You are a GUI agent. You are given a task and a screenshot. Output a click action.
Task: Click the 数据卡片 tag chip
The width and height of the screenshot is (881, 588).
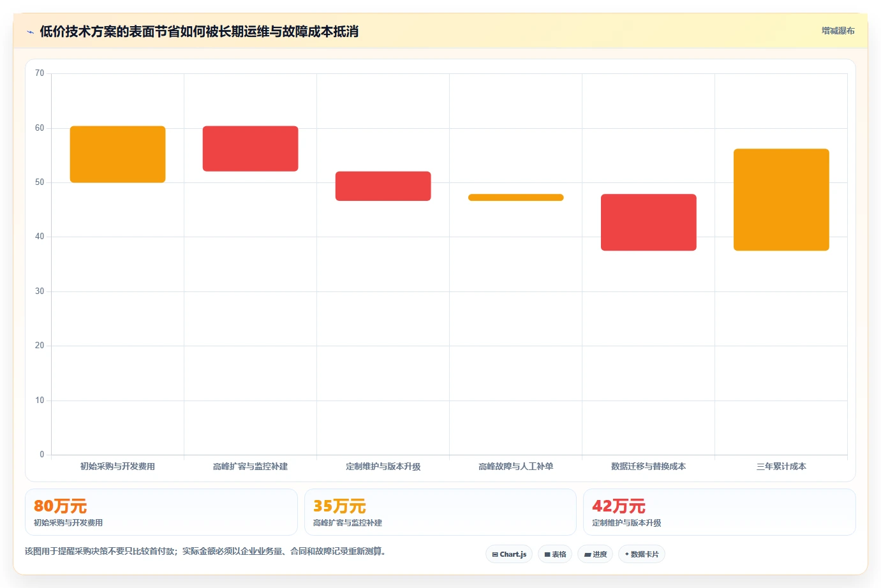642,554
